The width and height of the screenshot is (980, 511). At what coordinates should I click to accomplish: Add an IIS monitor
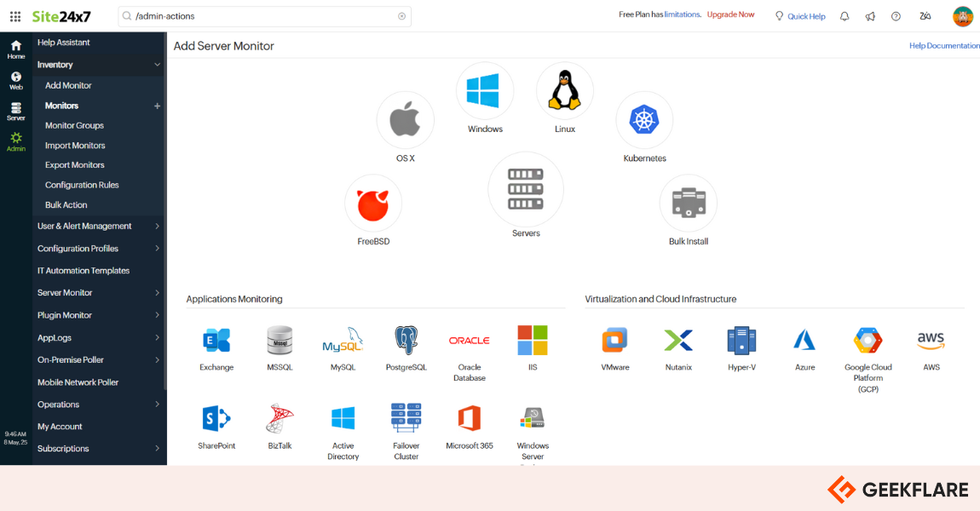pos(533,341)
